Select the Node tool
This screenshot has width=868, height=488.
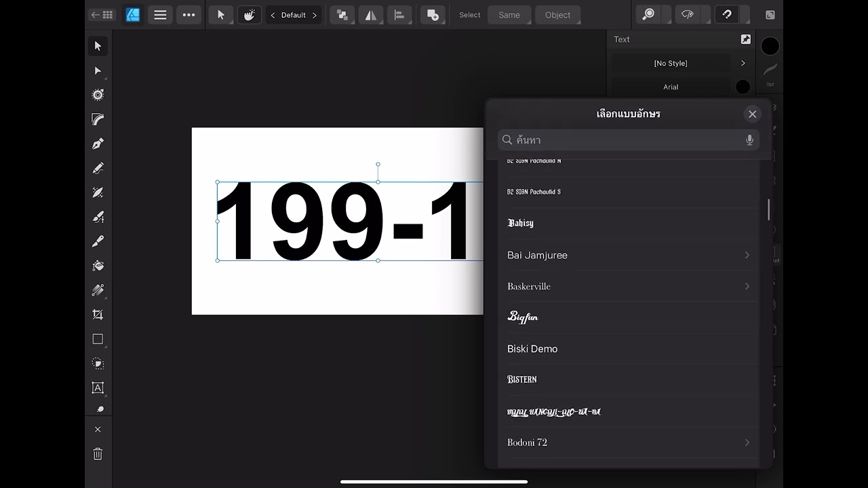[x=98, y=70]
